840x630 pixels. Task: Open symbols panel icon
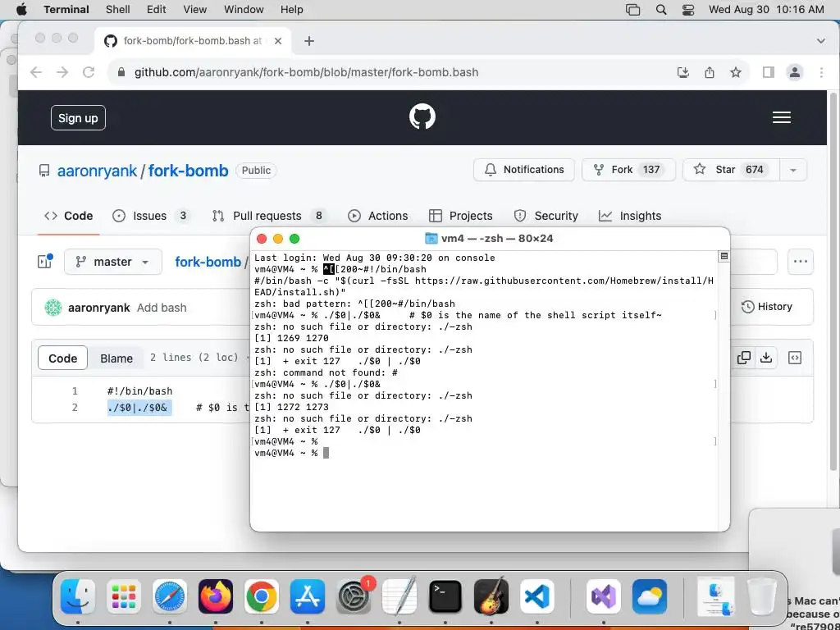[x=795, y=358]
